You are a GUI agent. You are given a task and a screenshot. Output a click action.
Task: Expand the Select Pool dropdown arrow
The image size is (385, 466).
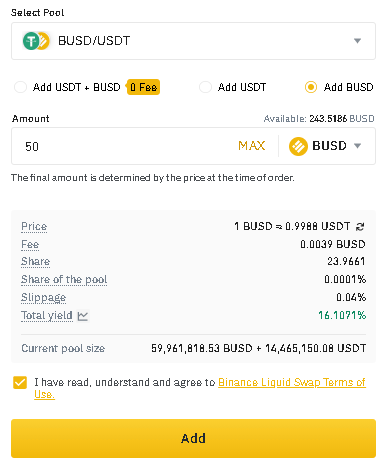point(357,41)
